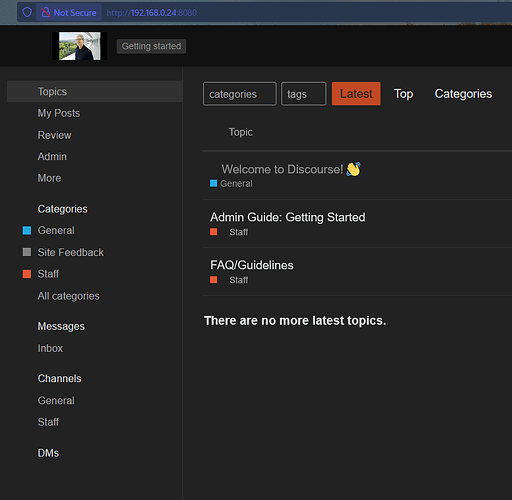Click the waving hand emoji

pos(353,169)
